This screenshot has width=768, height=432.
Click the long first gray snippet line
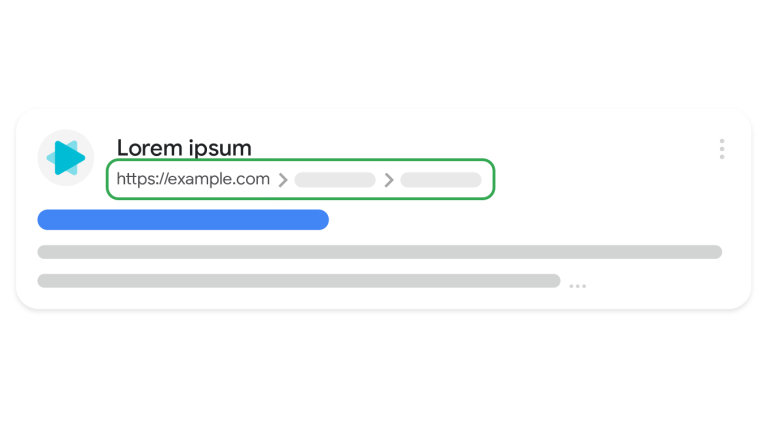380,252
